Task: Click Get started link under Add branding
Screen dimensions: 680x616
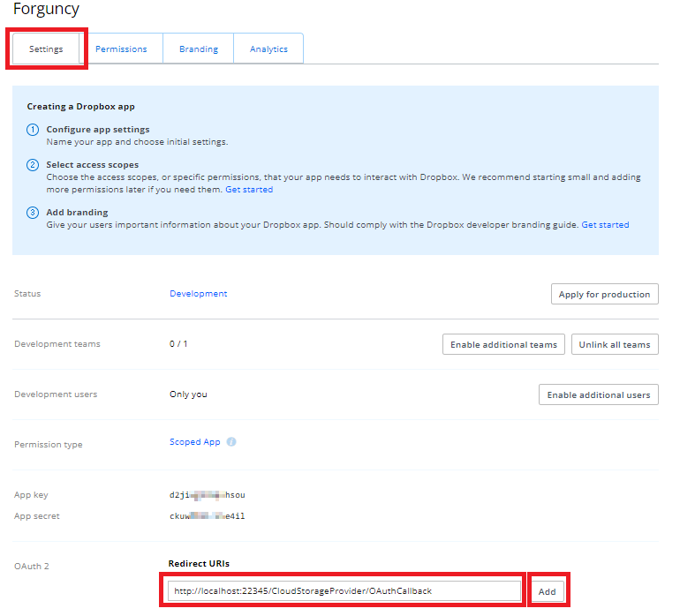Action: [x=605, y=224]
